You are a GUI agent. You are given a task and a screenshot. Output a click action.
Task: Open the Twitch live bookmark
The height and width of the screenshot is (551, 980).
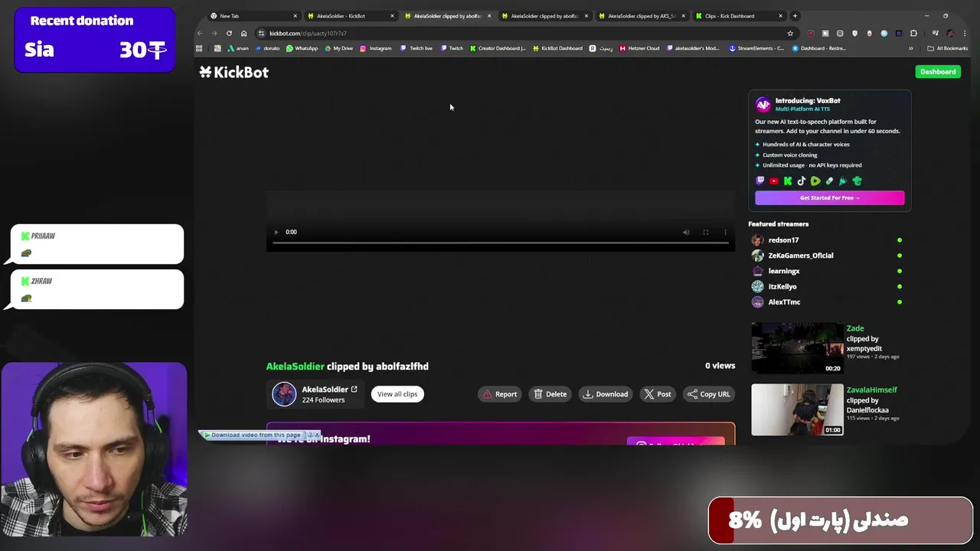point(416,48)
